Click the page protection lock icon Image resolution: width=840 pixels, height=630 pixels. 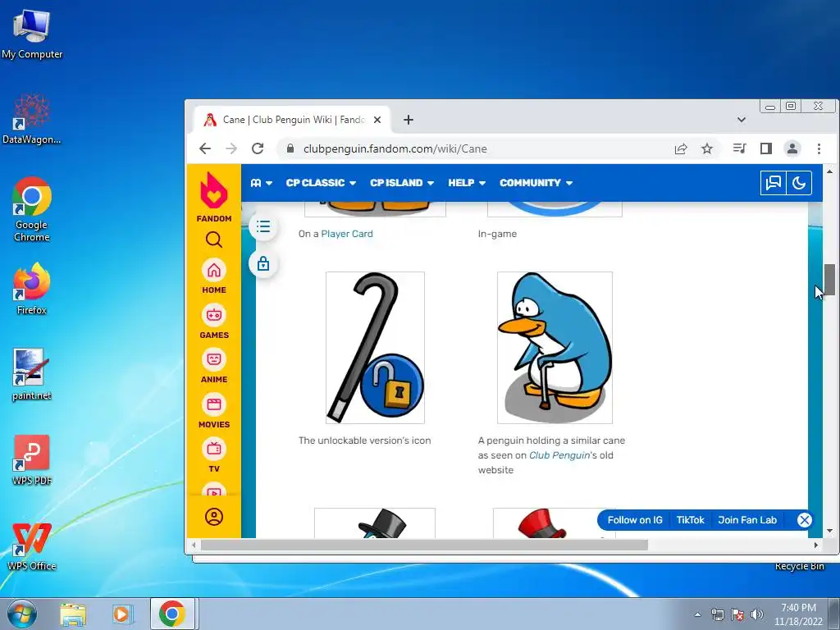263,263
